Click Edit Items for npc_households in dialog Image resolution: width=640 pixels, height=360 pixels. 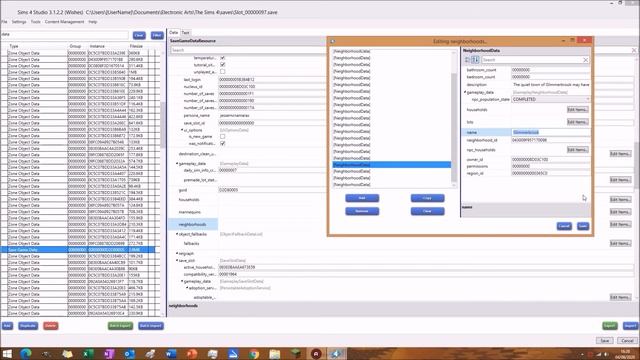[x=578, y=150]
